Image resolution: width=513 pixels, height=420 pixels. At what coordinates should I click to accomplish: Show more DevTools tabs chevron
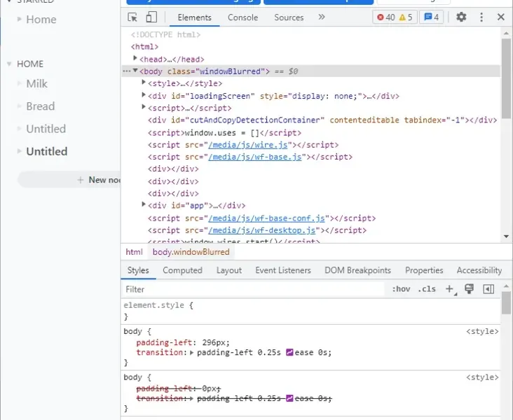[x=322, y=17]
